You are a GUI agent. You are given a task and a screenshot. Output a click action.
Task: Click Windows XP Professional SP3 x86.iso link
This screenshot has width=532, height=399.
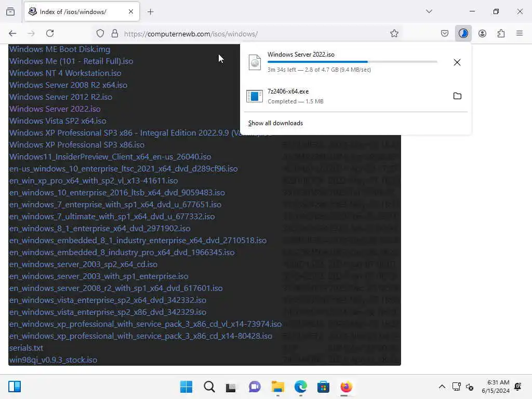point(77,144)
